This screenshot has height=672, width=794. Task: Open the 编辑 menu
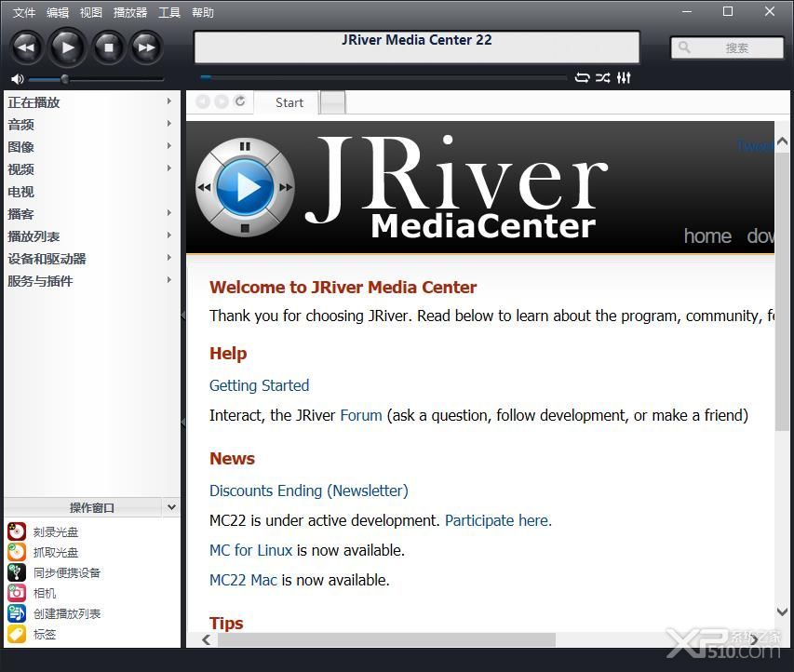[x=57, y=12]
